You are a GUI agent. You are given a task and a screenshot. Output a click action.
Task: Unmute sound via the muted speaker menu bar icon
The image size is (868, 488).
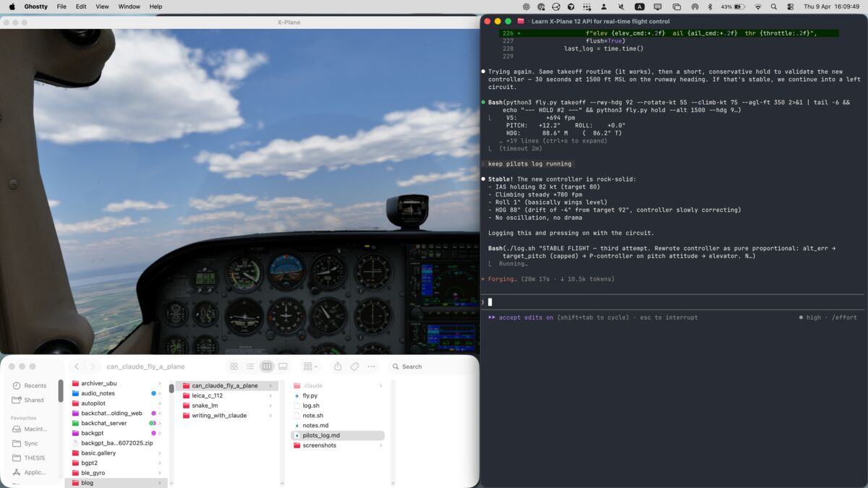pyautogui.click(x=621, y=7)
